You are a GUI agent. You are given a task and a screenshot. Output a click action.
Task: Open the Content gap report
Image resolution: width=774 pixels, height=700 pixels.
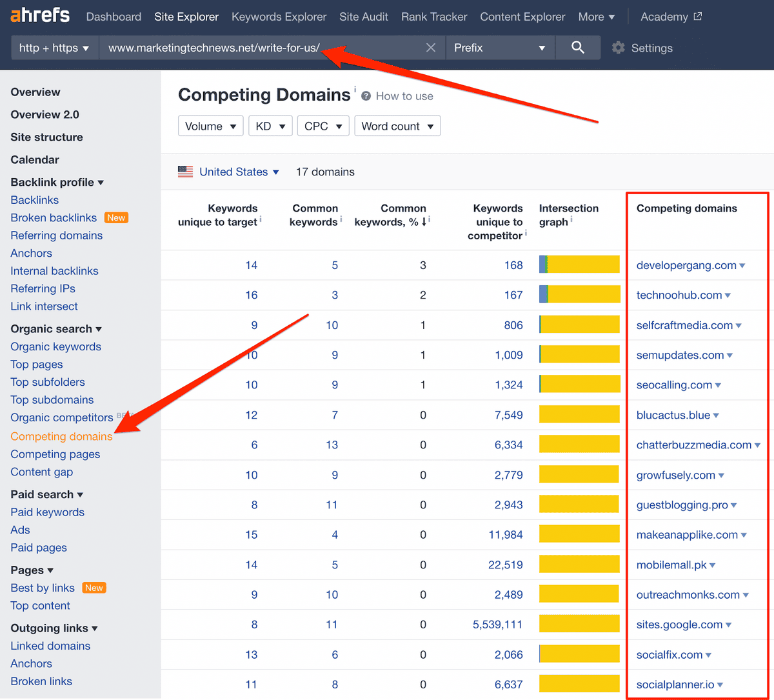pos(42,472)
